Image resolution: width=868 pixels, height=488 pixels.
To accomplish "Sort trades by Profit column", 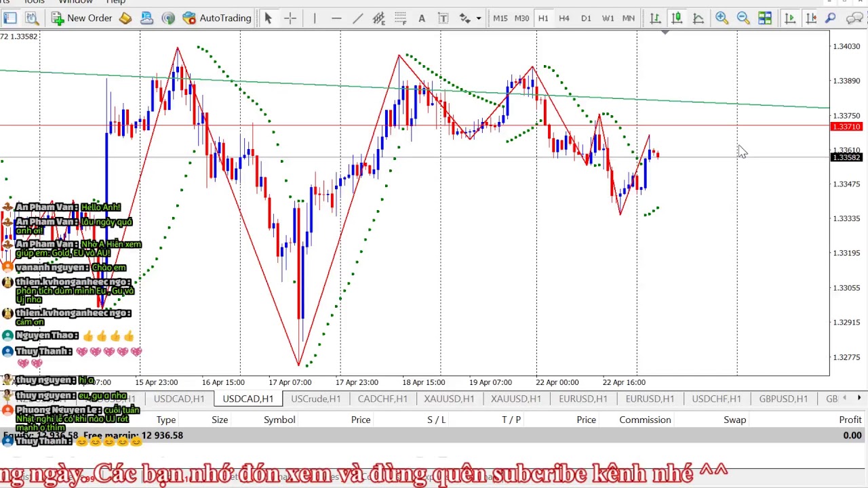I will 850,420.
